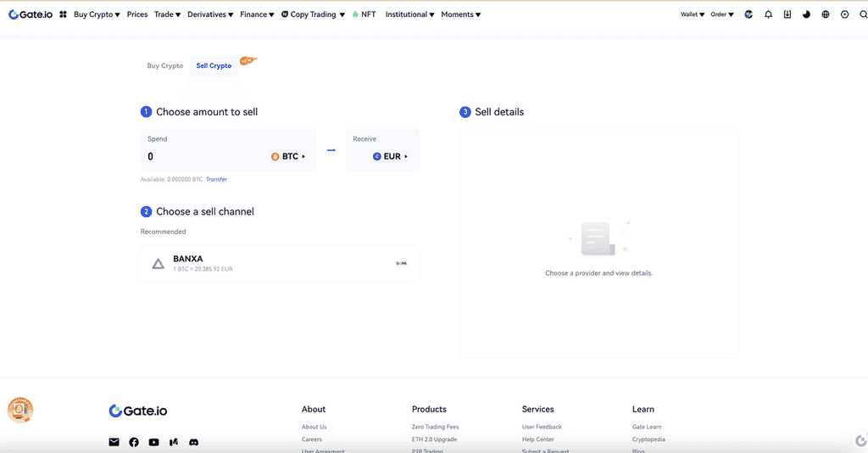Open the language globe icon
This screenshot has width=868, height=453.
tap(826, 14)
